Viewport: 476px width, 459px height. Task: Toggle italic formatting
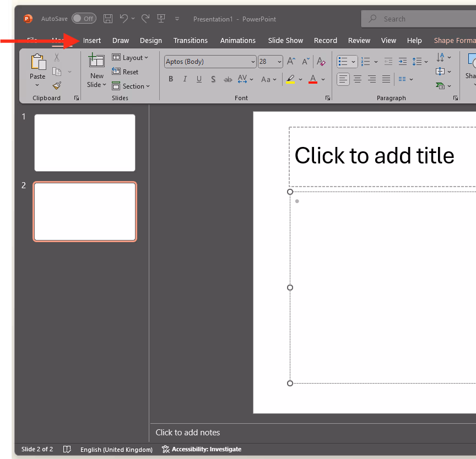point(185,79)
